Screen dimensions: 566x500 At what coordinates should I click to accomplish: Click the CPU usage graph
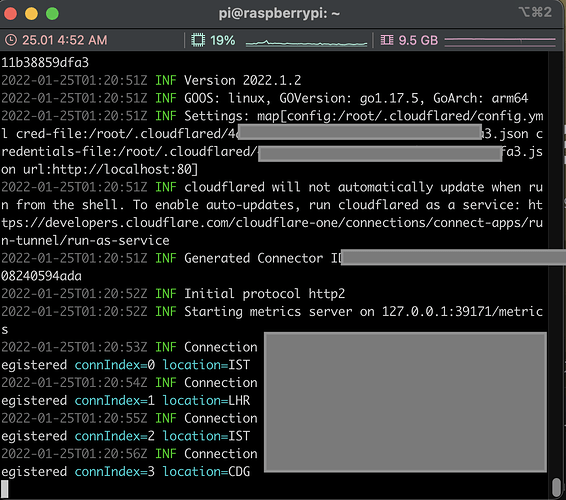tap(306, 43)
